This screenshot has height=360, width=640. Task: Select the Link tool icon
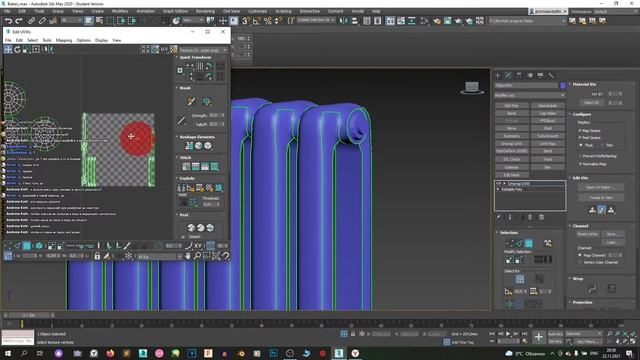pos(31,20)
